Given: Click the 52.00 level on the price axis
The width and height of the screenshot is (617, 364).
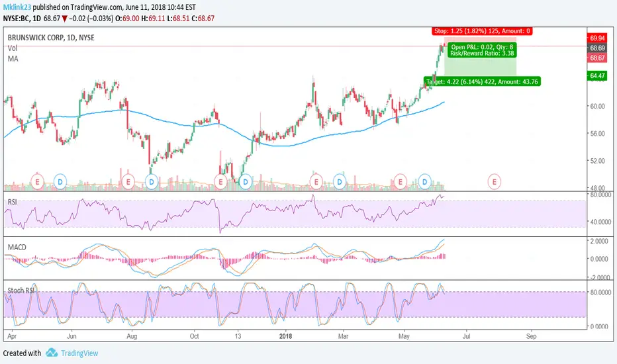Looking at the screenshot, I should (x=597, y=161).
